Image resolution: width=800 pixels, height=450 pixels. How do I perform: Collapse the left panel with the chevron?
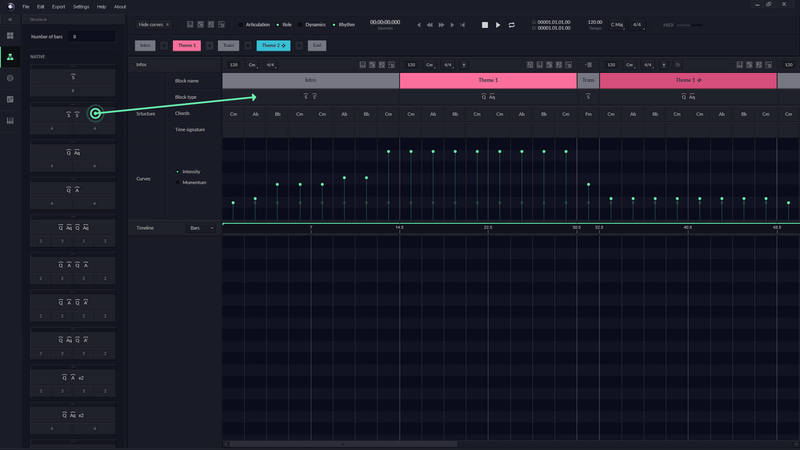click(10, 19)
